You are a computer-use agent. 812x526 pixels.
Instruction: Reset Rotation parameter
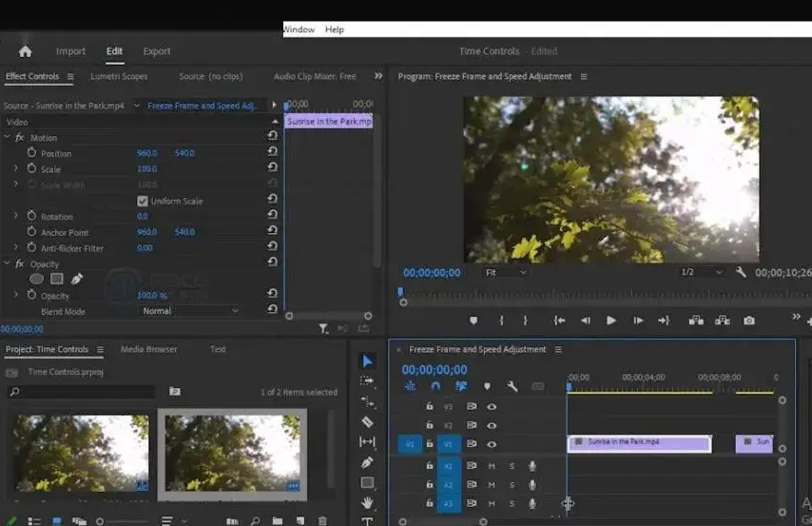coord(272,215)
